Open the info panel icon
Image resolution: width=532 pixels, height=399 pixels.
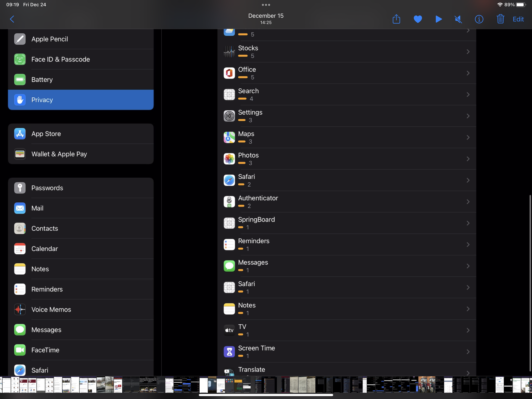(479, 19)
